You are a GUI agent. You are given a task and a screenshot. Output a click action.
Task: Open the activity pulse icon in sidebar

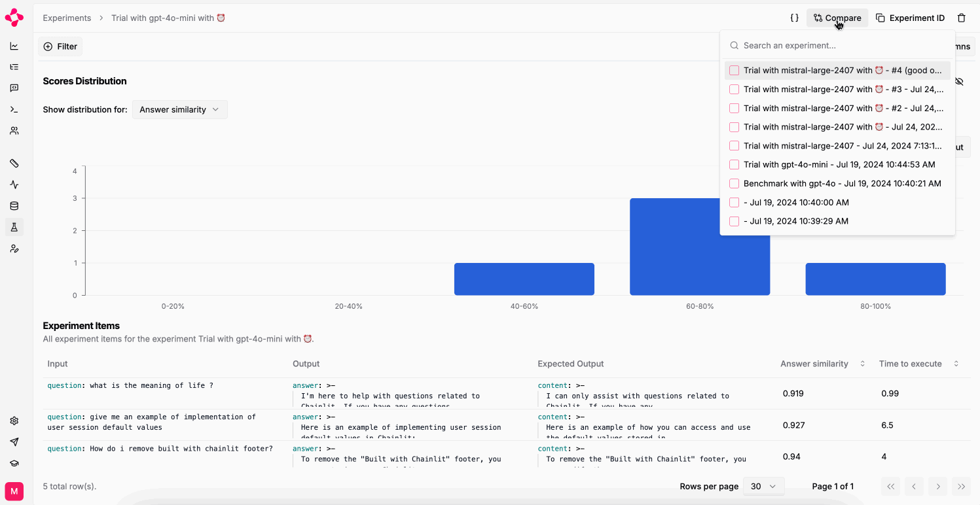pyautogui.click(x=14, y=184)
